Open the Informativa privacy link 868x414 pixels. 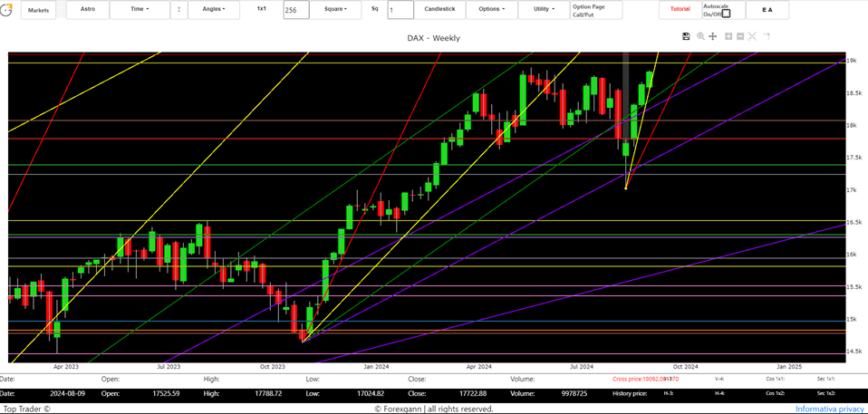(x=829, y=409)
